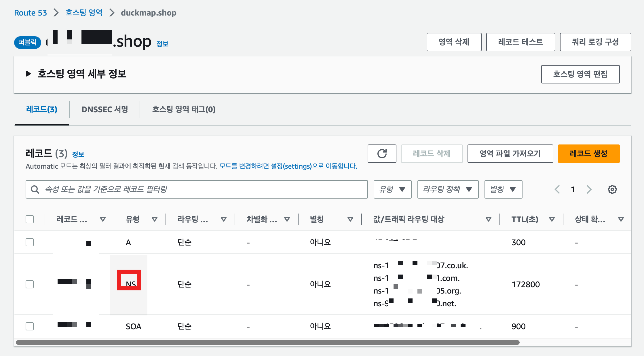Switch to the DNSSEC 서명 tab
Viewport: 644px width, 356px height.
105,109
